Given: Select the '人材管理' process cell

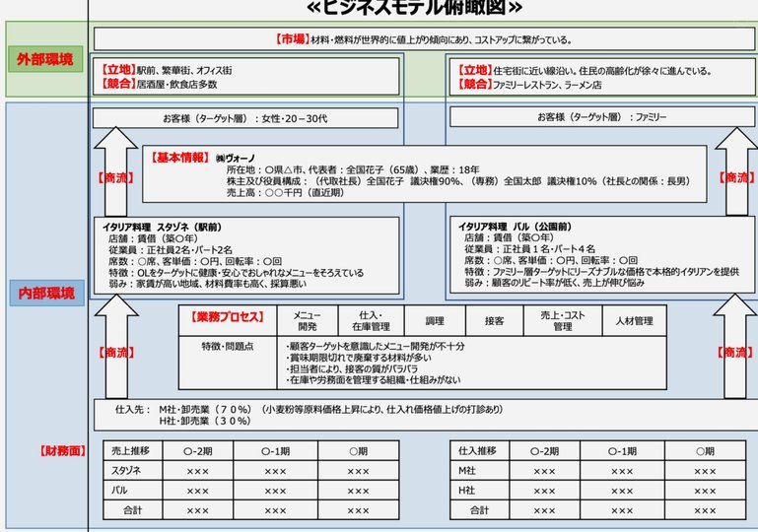Looking at the screenshot, I should [x=634, y=320].
